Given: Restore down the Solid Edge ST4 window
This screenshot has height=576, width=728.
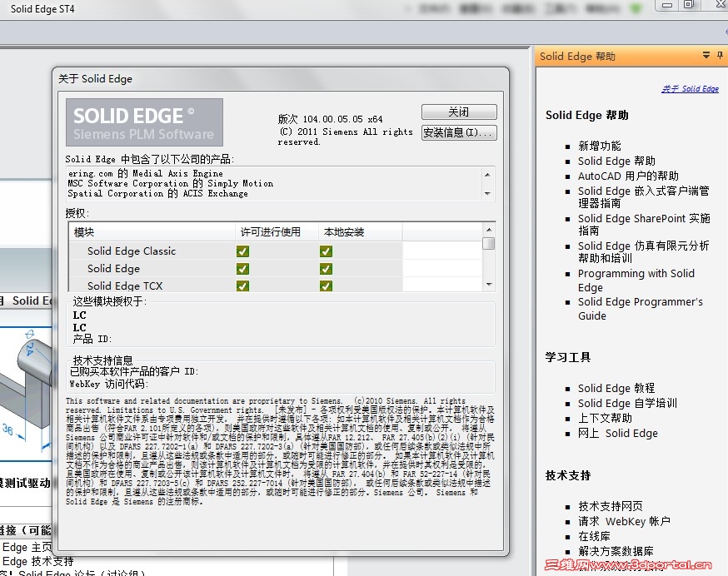Looking at the screenshot, I should click(690, 5).
